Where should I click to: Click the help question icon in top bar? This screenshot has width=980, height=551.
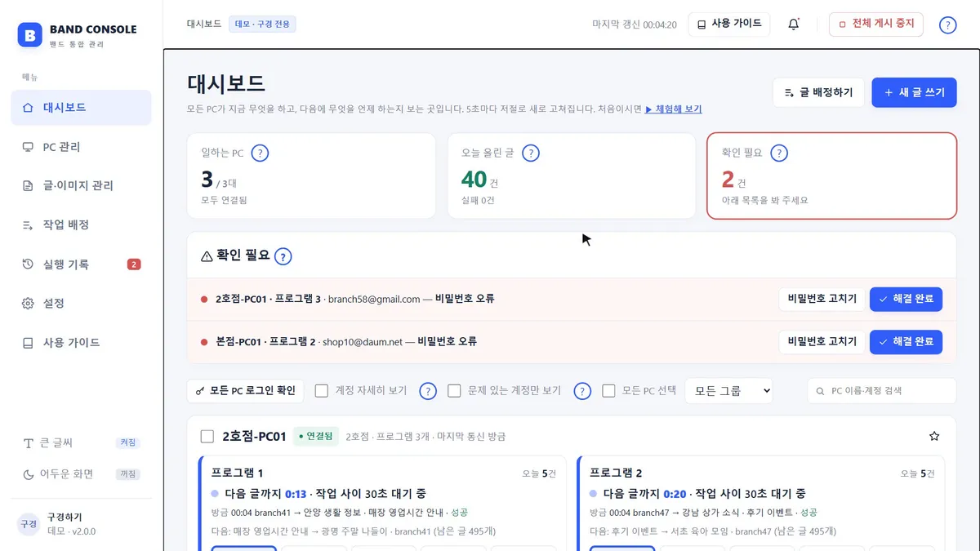pyautogui.click(x=947, y=24)
